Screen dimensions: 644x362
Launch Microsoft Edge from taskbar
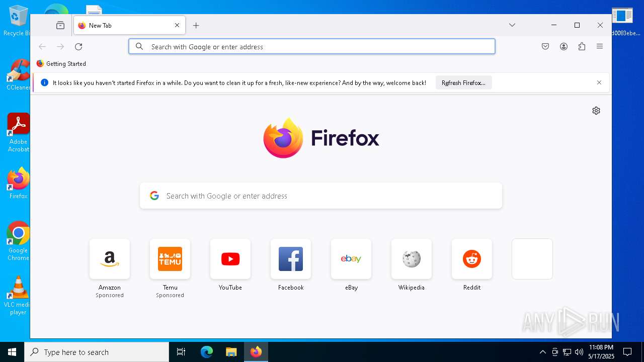coord(207,352)
